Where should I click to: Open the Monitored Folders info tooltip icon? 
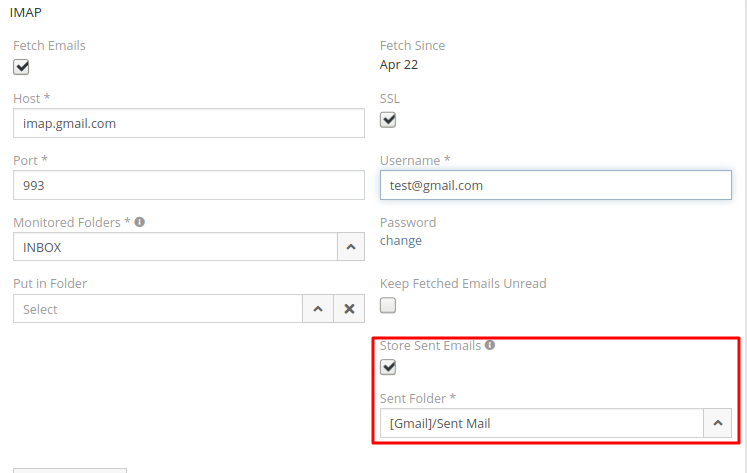tap(140, 222)
